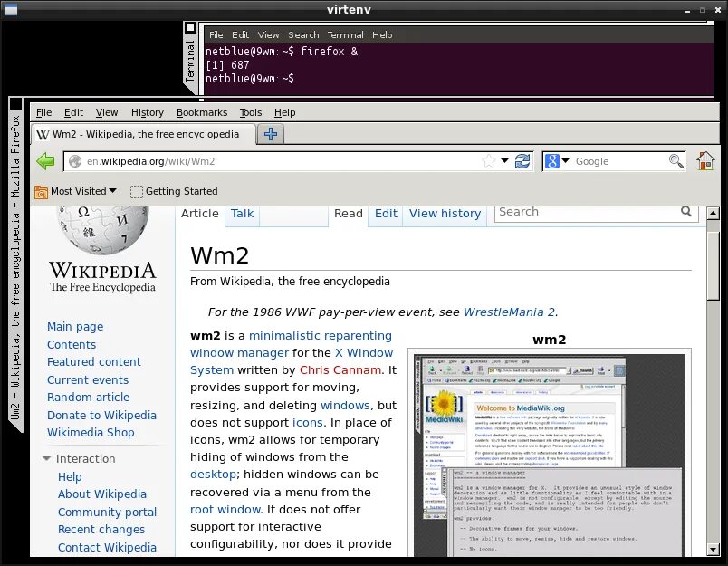
Task: Follow the WrestleMania 2 link
Action: click(509, 312)
